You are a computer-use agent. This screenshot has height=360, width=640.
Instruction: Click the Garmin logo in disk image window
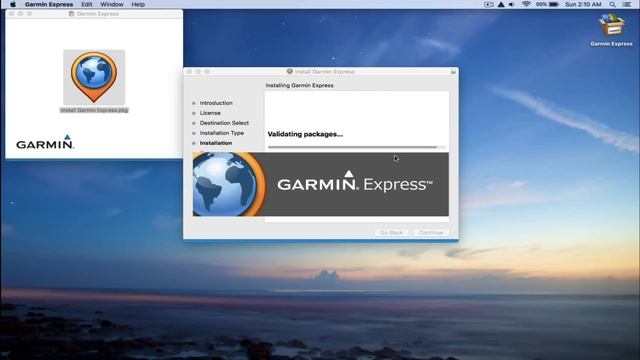click(x=45, y=142)
